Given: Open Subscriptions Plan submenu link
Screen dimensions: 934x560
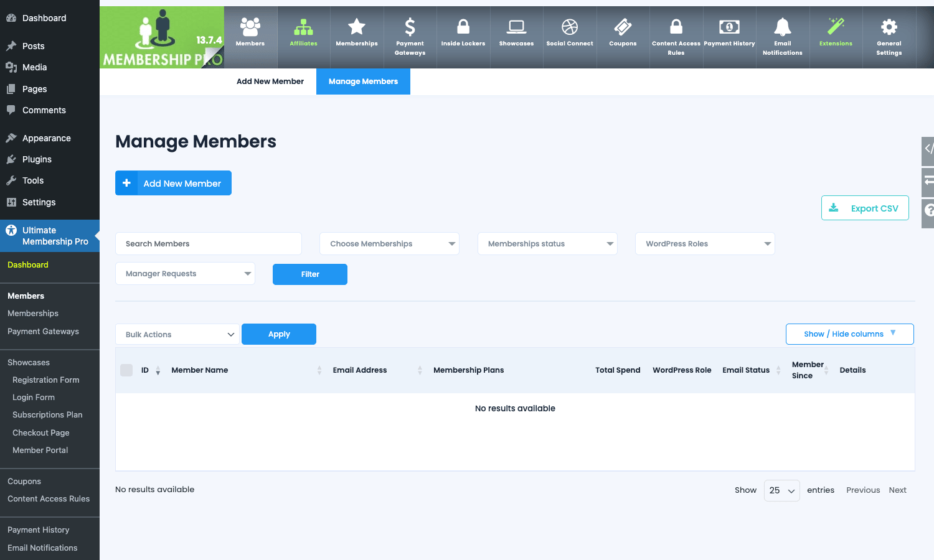Looking at the screenshot, I should pos(47,415).
